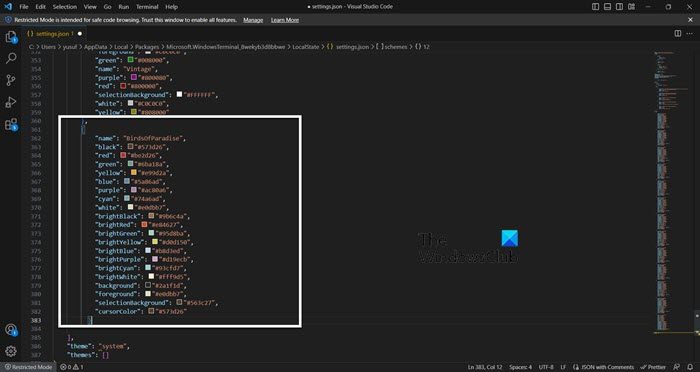Open the Run and Debug view

[11, 102]
